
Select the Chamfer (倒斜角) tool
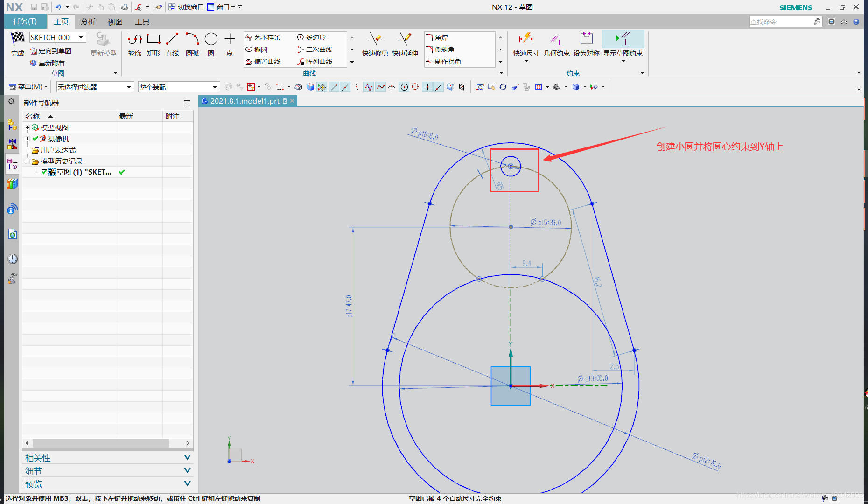click(440, 49)
